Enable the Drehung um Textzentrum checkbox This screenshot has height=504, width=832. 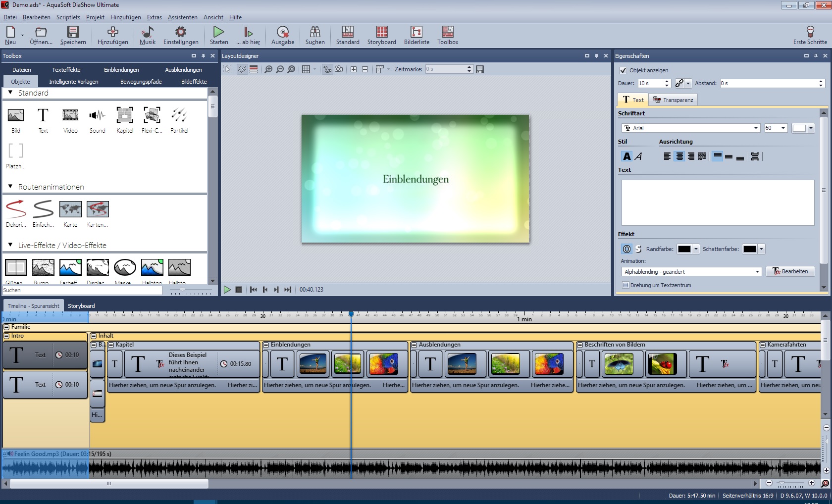tap(625, 285)
